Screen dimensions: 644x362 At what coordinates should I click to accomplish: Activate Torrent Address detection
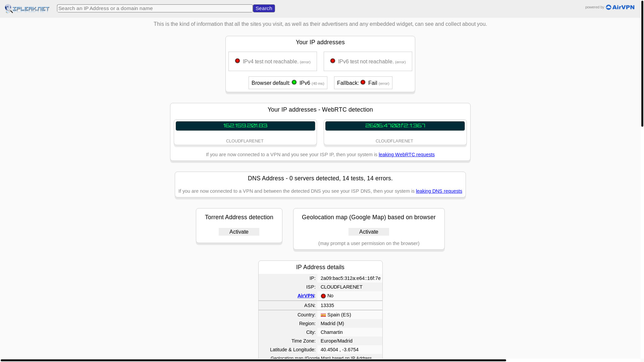pos(239,232)
